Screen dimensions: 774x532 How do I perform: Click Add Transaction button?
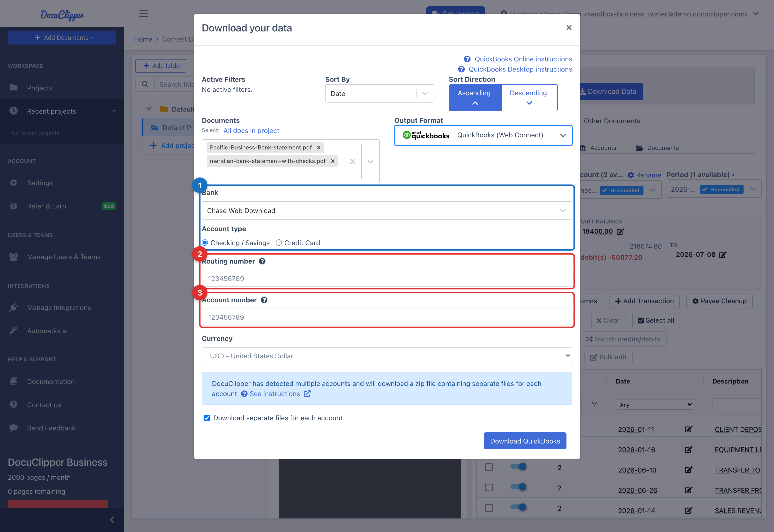pyautogui.click(x=644, y=301)
